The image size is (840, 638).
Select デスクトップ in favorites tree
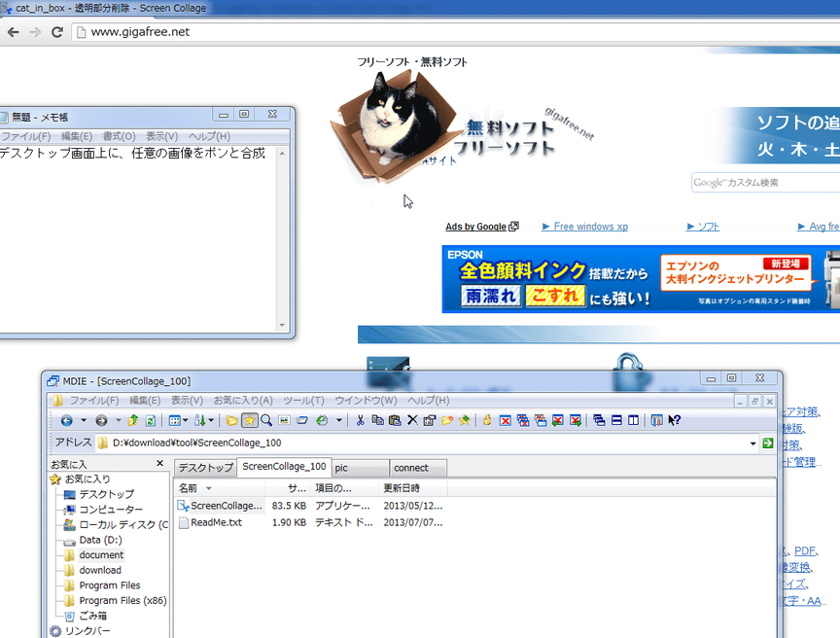coord(107,494)
